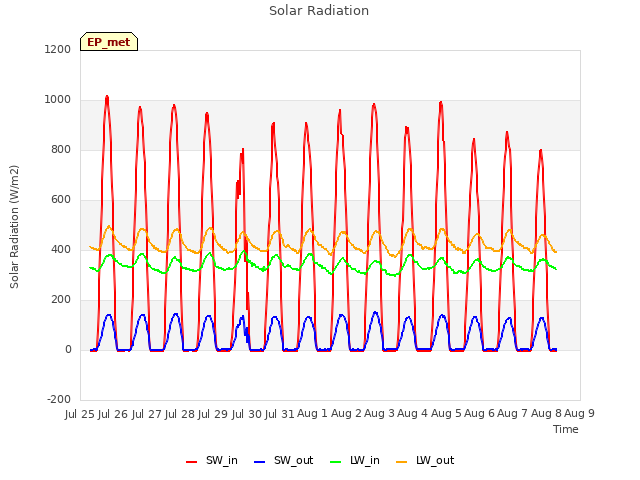Toggle the LW_out legend entry
Viewport: 640px width, 480px height.
click(x=425, y=461)
